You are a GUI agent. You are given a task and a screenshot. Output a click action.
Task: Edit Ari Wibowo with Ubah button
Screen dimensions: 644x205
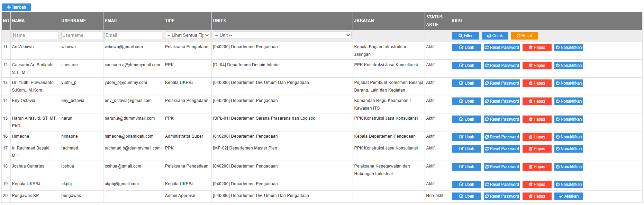466,48
